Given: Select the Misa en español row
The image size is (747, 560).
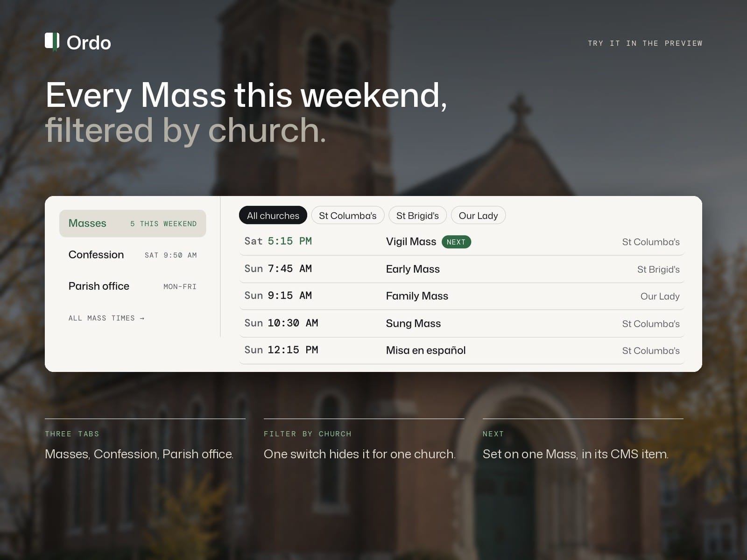Looking at the screenshot, I should click(x=462, y=350).
